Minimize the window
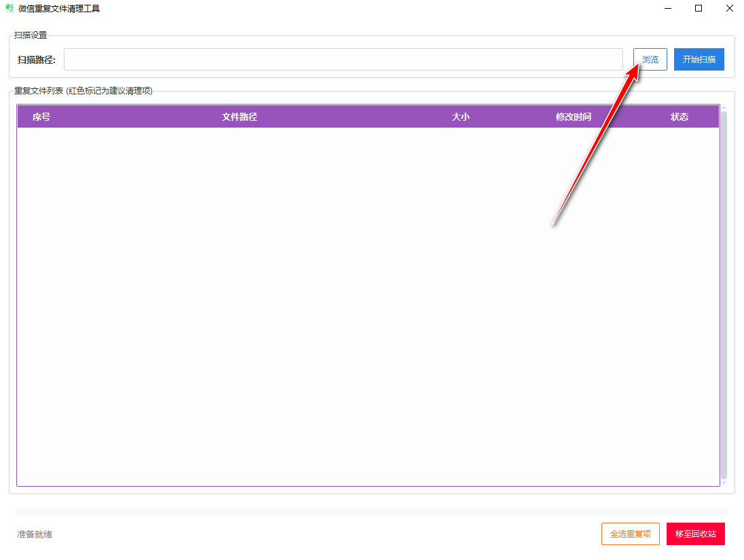This screenshot has width=744, height=560. click(668, 8)
